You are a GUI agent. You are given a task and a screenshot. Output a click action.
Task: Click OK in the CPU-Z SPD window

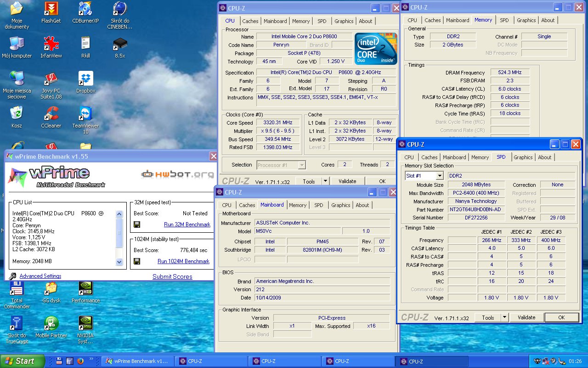561,317
